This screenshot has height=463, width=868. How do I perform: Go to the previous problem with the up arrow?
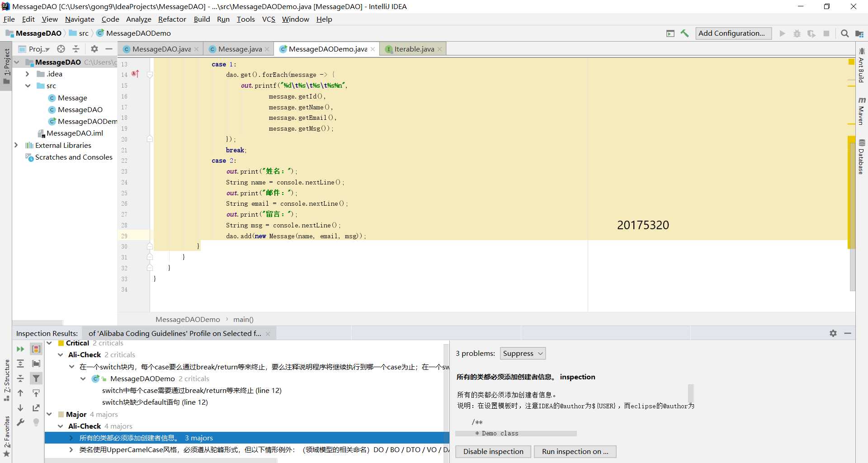pos(20,393)
